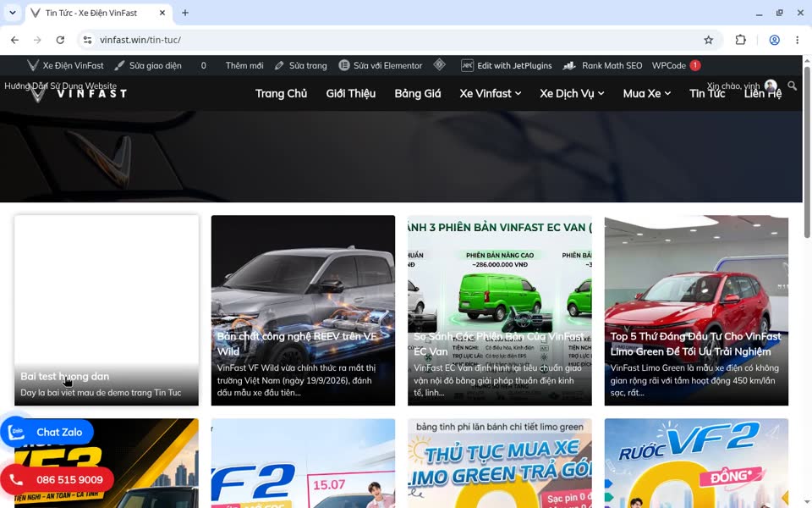
Task: Open article about REEV trên VF Wild
Action: click(297, 344)
